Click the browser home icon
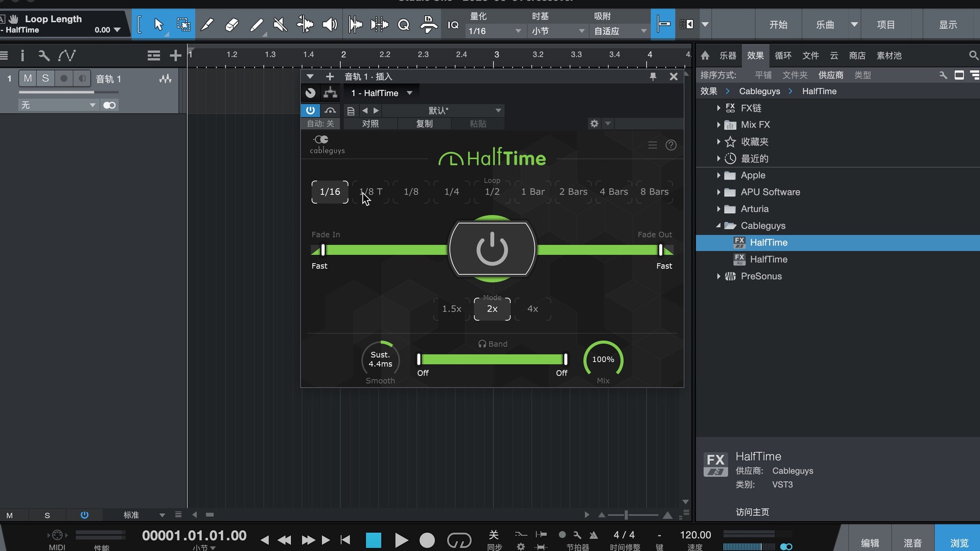The width and height of the screenshot is (980, 551). click(x=705, y=55)
